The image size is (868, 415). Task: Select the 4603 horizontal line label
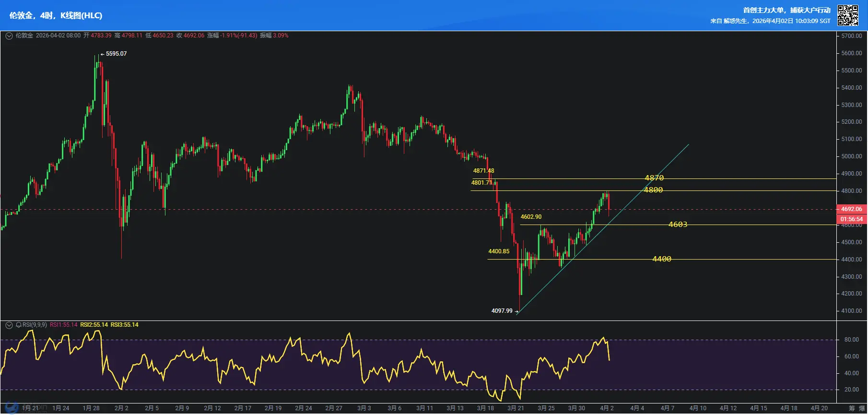point(678,225)
